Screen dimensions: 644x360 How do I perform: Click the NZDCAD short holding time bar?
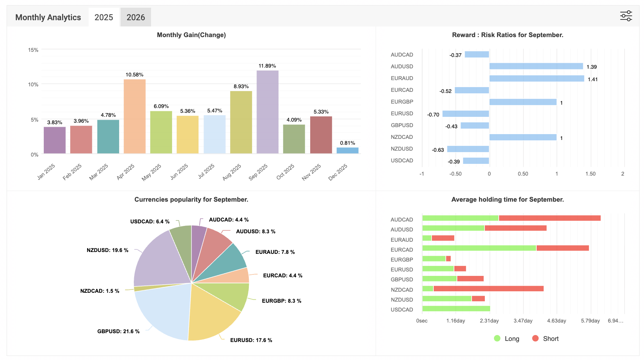488,289
